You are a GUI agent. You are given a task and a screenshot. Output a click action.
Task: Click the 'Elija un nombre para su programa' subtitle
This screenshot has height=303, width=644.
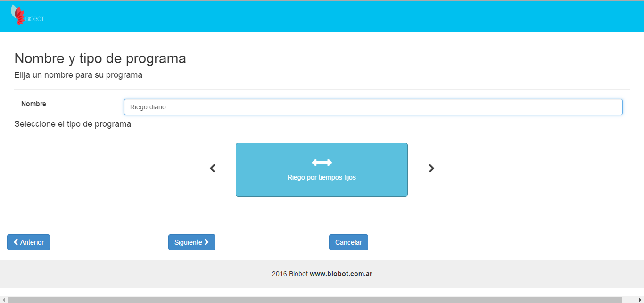click(x=78, y=75)
